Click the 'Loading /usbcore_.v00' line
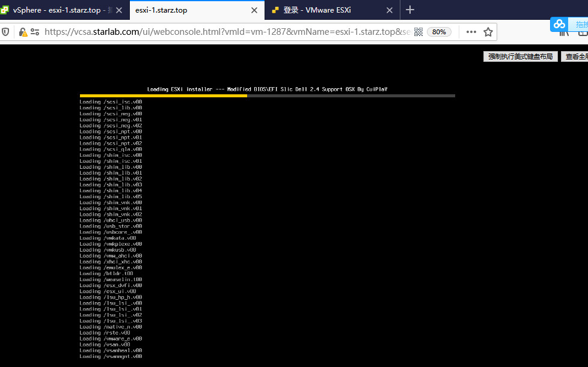The image size is (588, 367). (x=111, y=232)
